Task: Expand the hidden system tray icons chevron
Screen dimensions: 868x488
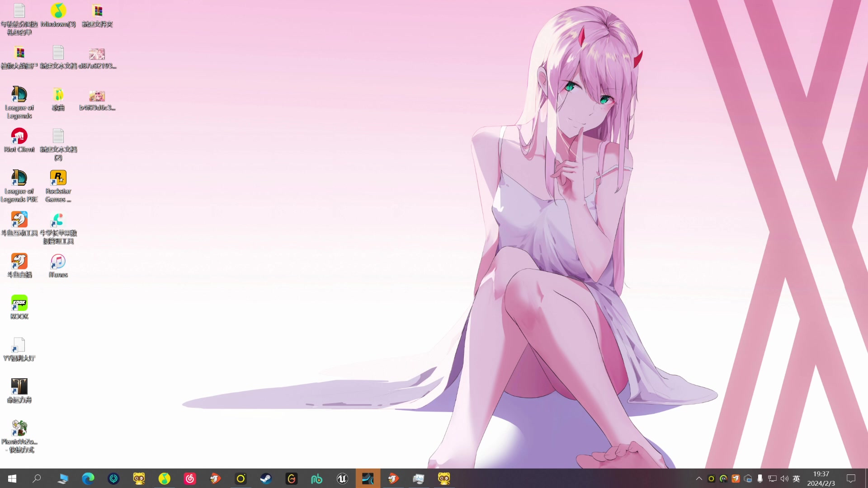Action: coord(699,479)
